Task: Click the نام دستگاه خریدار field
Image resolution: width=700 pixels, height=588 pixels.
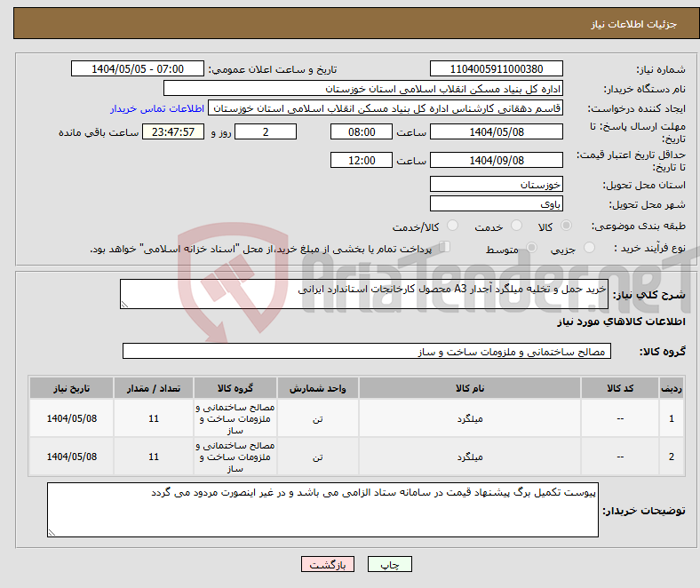Action: 363,89
